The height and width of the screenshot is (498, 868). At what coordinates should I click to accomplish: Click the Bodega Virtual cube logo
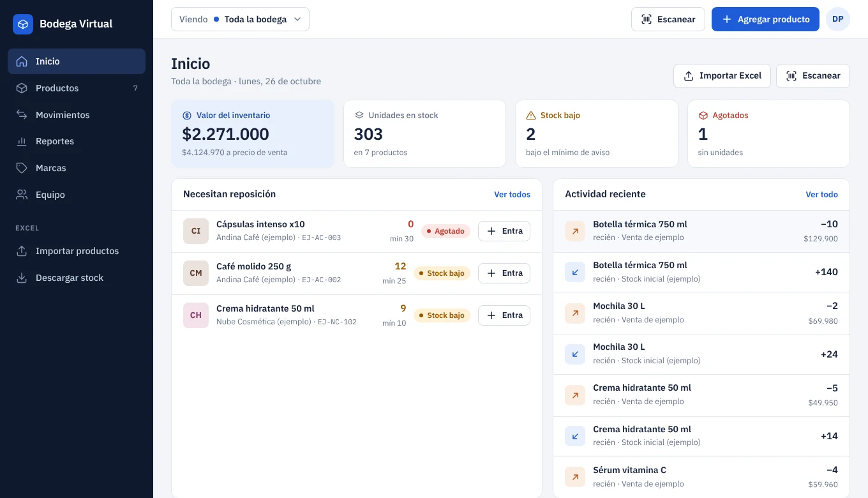click(23, 24)
